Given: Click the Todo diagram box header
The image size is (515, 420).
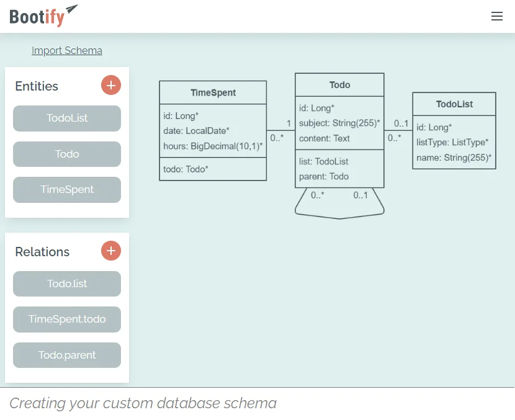Looking at the screenshot, I should click(x=339, y=85).
